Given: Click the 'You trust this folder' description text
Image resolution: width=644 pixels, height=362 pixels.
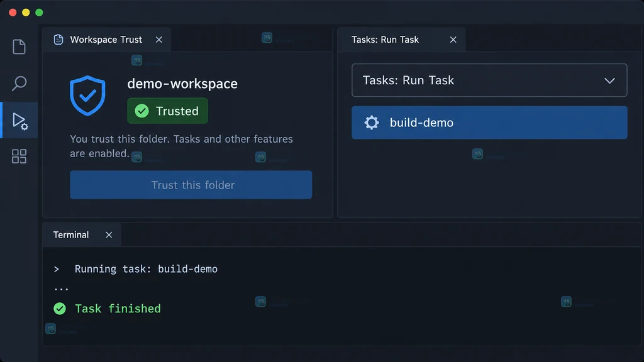Looking at the screenshot, I should click(x=181, y=146).
